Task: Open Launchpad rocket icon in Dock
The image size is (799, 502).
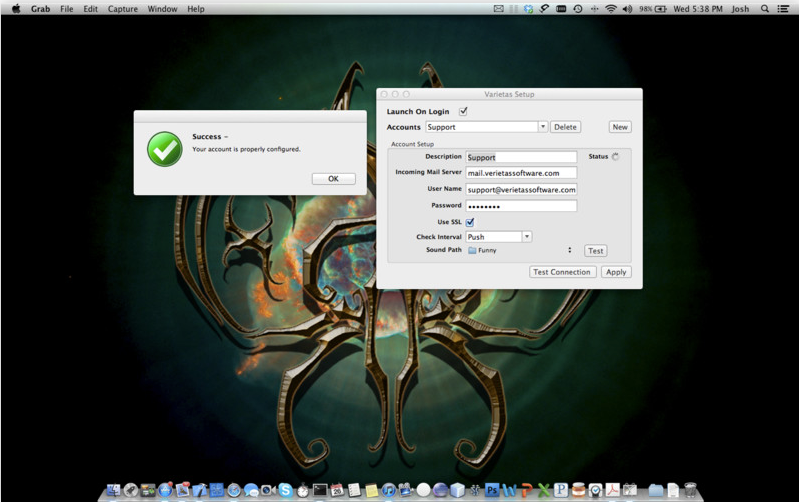Action: tap(130, 490)
